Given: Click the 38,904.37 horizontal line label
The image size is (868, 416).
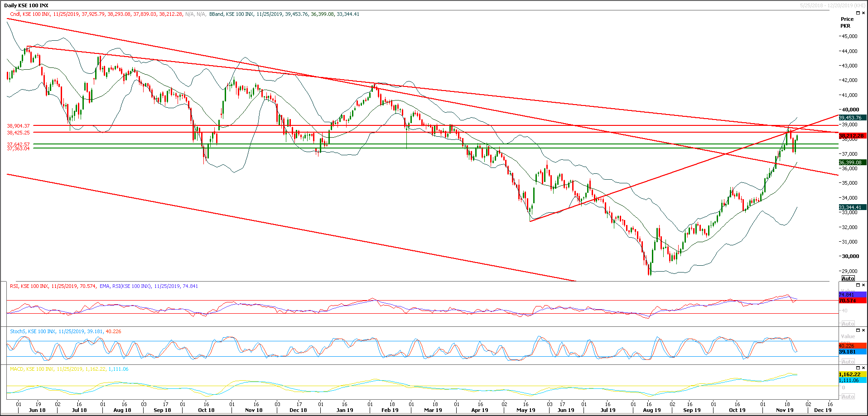Looking at the screenshot, I should click(x=19, y=126).
